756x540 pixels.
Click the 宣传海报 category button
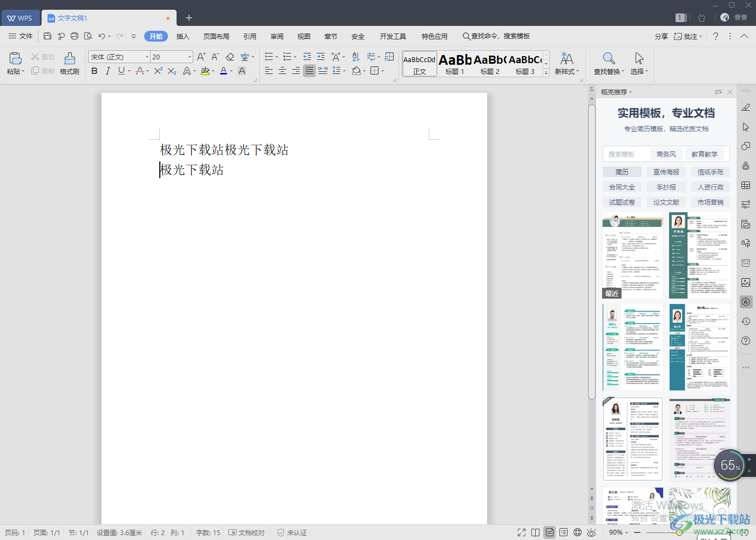point(666,172)
